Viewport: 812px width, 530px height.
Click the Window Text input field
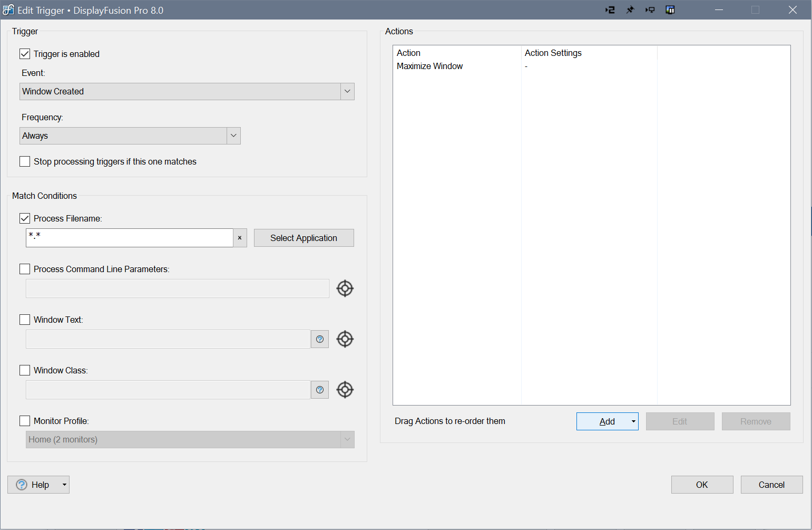click(168, 339)
